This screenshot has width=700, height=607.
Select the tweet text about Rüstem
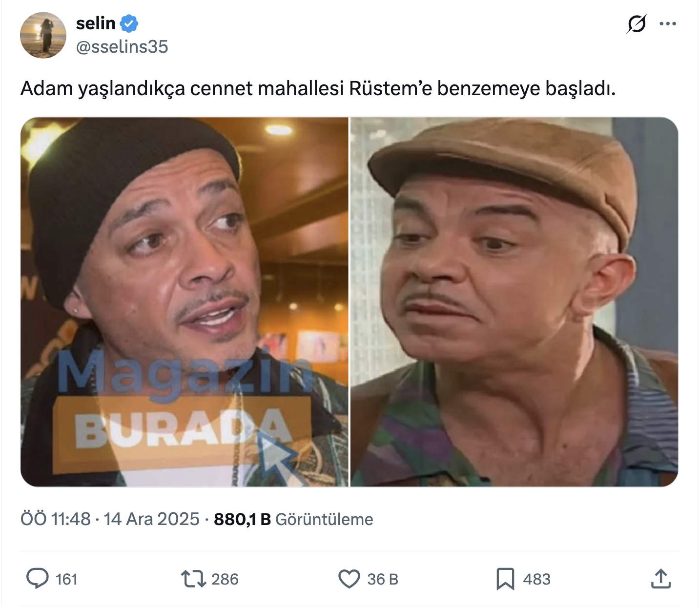tap(318, 89)
